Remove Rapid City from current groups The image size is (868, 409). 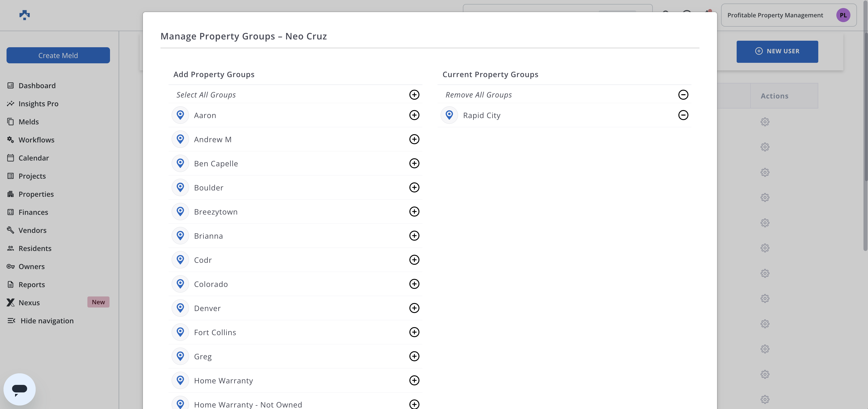click(683, 115)
